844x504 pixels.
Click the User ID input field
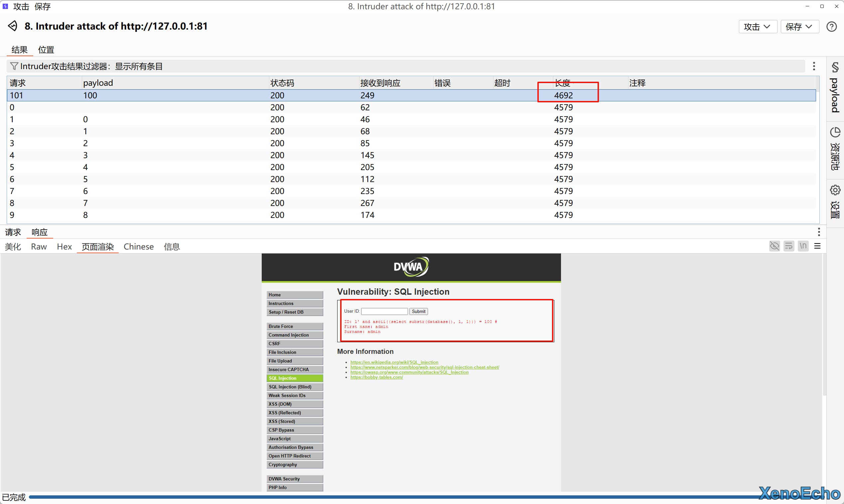point(384,311)
